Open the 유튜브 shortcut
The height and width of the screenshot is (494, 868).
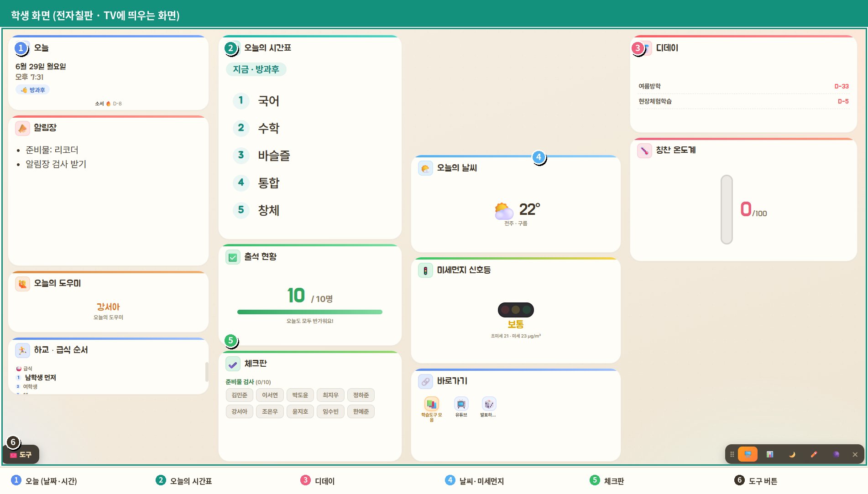coord(461,407)
